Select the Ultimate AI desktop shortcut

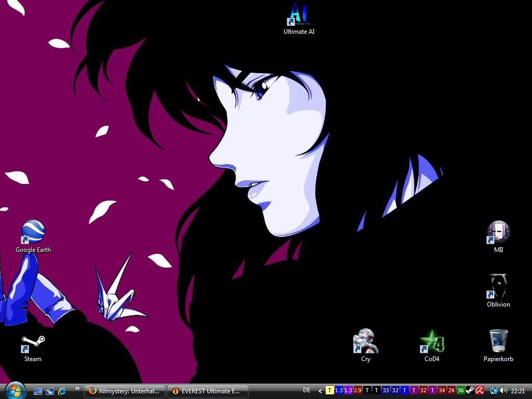pos(299,19)
